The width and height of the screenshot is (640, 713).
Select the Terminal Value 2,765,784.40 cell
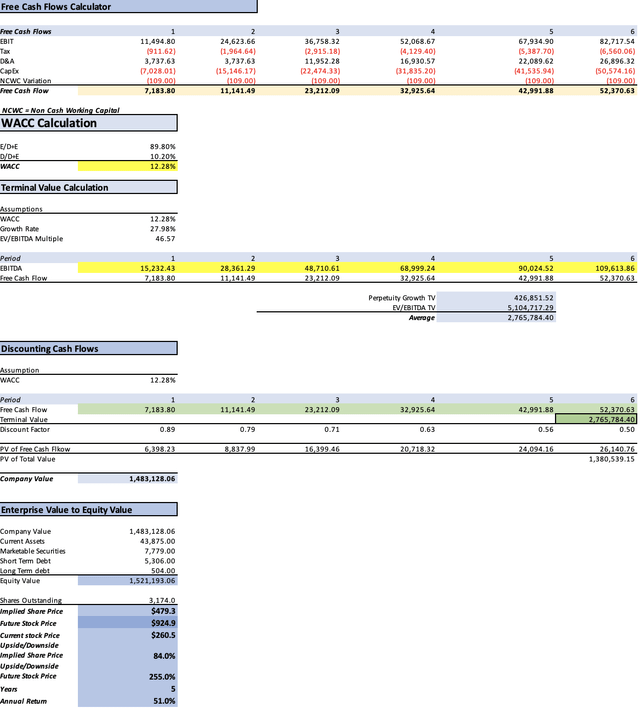tap(596, 419)
